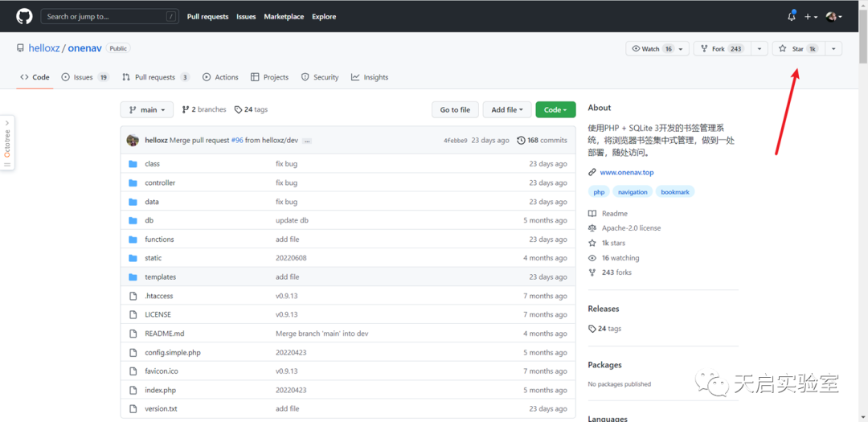
Task: Switch to the Actions tab
Action: pos(220,77)
